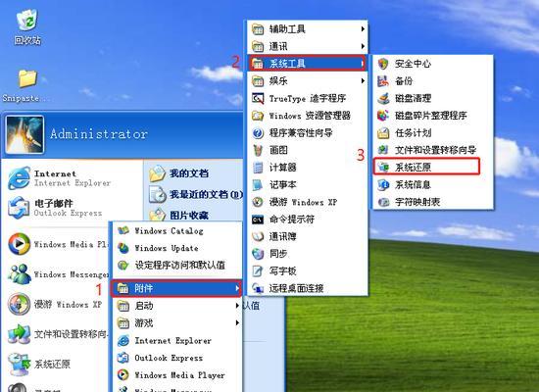Open Outlook Express from programs list
Viewport: 539px width, 392px height.
177,358
